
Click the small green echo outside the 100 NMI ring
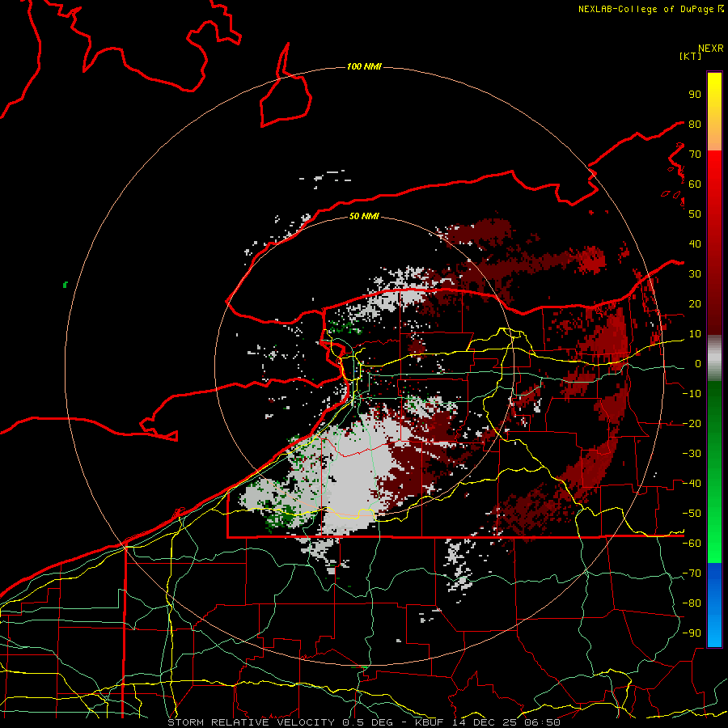[x=65, y=285]
